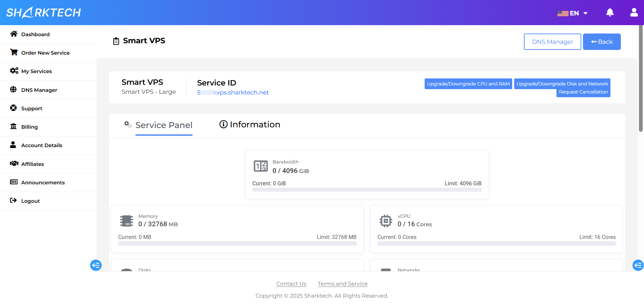Collapse the sidebar with the left arrow toggle

[x=96, y=265]
